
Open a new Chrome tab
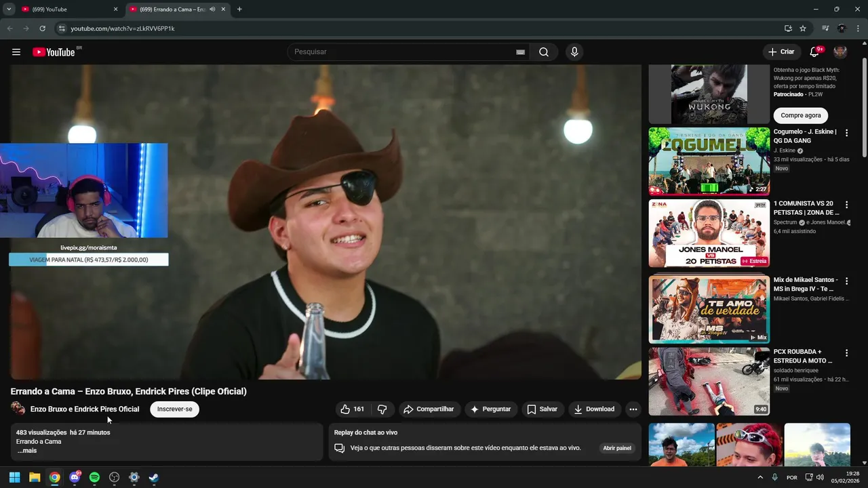click(x=239, y=9)
